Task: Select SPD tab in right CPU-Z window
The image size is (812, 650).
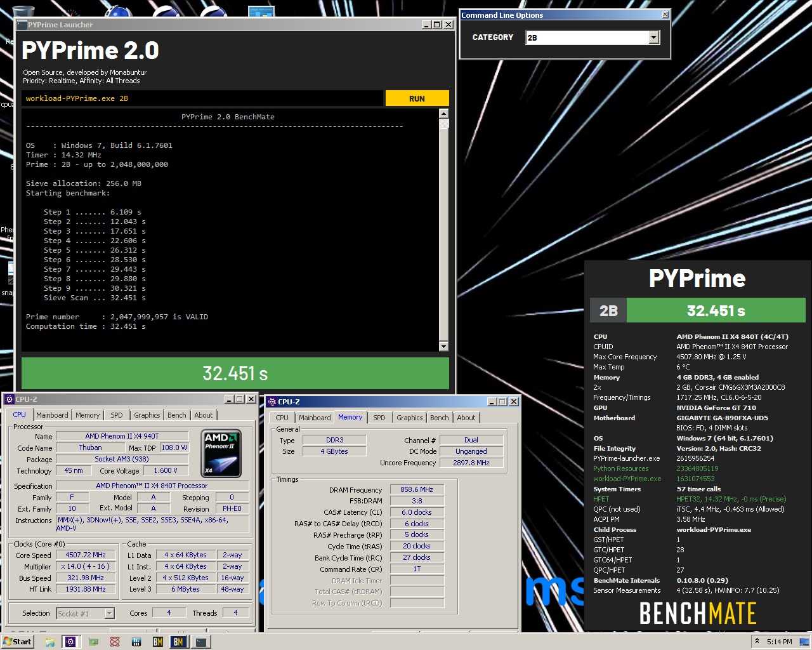Action: point(379,418)
